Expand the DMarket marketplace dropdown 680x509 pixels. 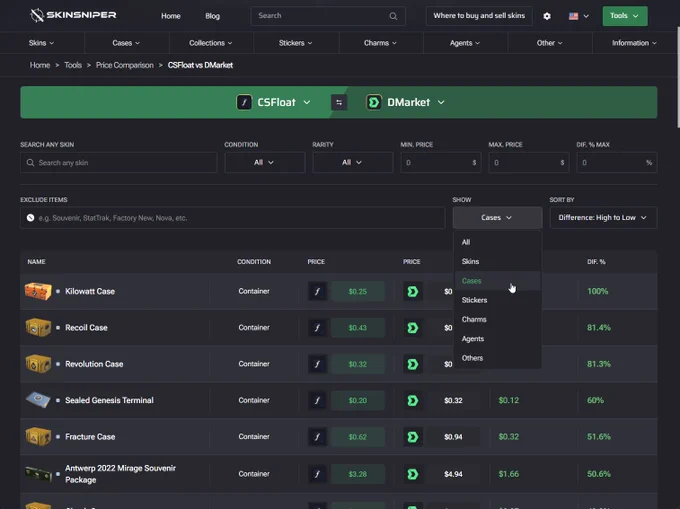click(405, 102)
